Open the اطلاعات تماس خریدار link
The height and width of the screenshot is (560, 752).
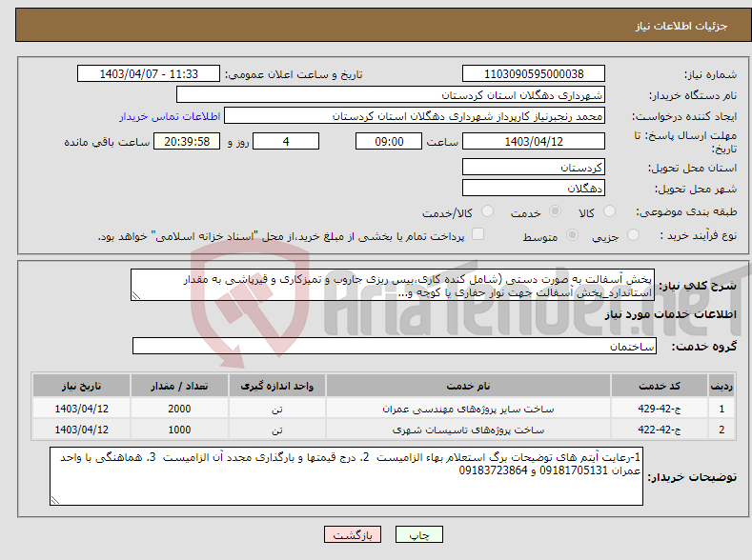pyautogui.click(x=170, y=116)
